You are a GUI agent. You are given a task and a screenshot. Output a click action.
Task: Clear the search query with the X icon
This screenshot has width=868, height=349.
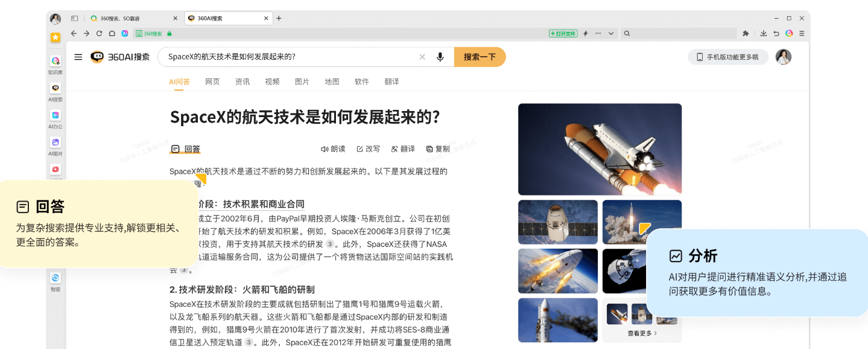[x=422, y=57]
